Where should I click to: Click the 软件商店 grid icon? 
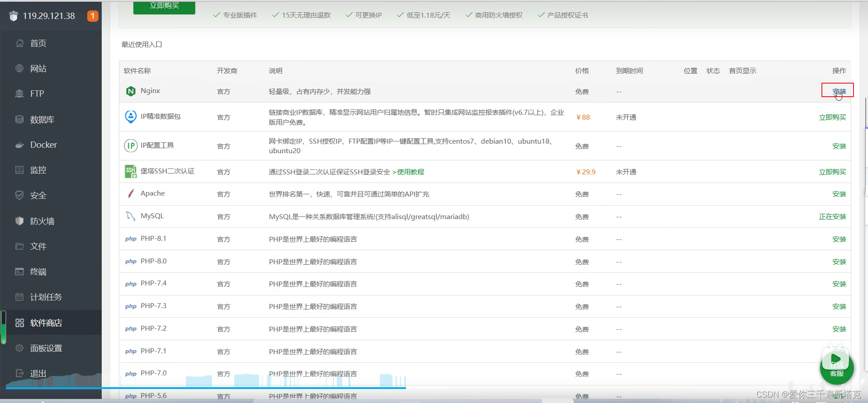pyautogui.click(x=19, y=323)
